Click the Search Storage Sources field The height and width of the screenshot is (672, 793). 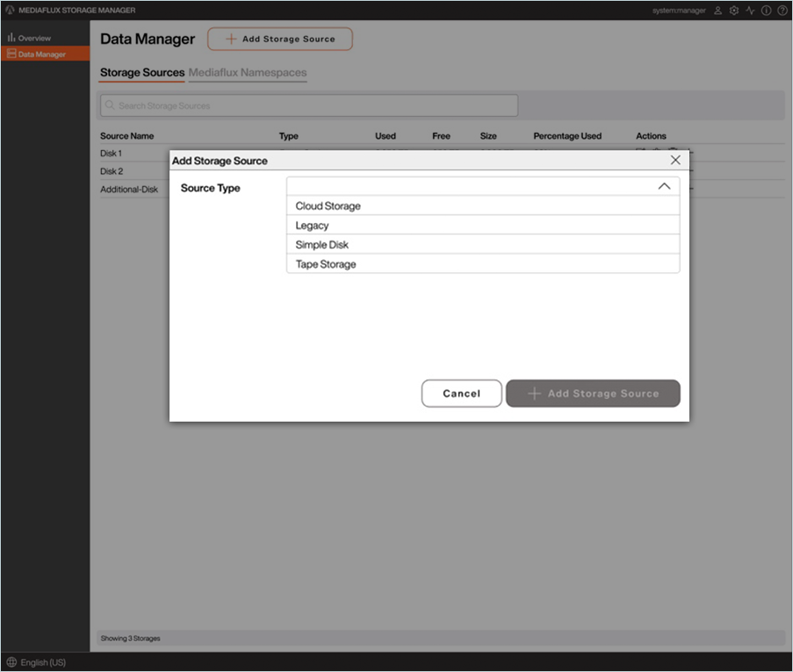[309, 105]
